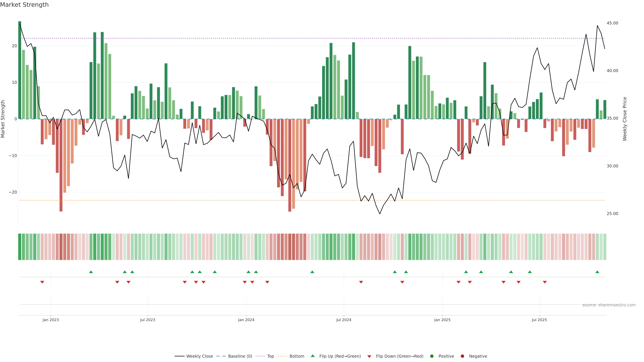Click the Market Strength chart title
Image resolution: width=644 pixels, height=362 pixels.
[x=24, y=5]
